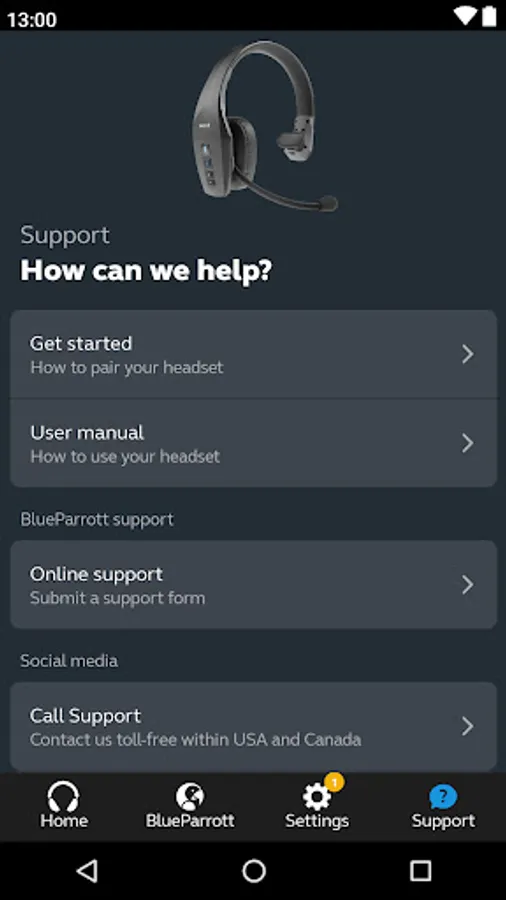
Task: Open chevron next to Call Support
Action: 468,727
